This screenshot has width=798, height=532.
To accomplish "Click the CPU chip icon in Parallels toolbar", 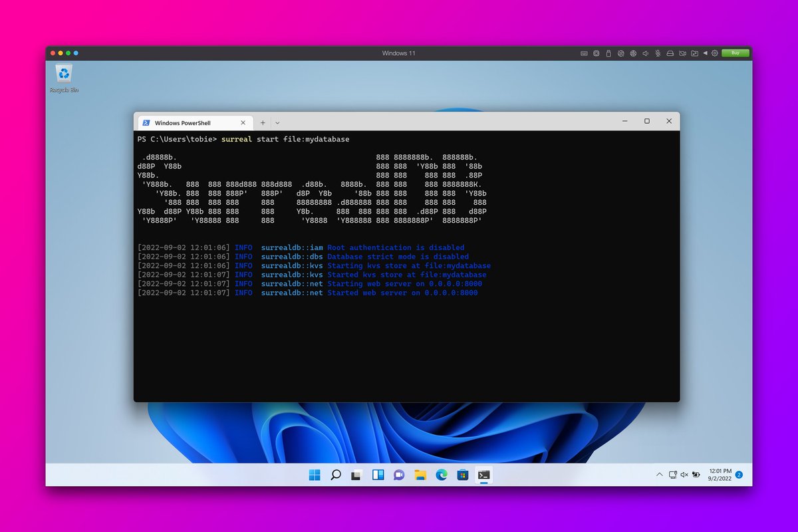I will [x=597, y=53].
